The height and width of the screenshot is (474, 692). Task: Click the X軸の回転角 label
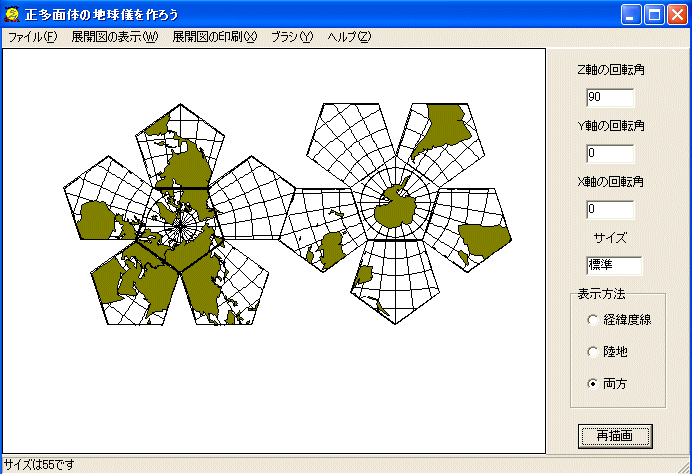[x=611, y=182]
